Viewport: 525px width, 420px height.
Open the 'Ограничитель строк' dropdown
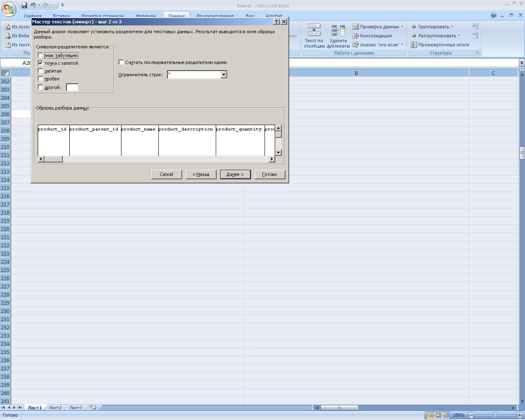[x=224, y=75]
